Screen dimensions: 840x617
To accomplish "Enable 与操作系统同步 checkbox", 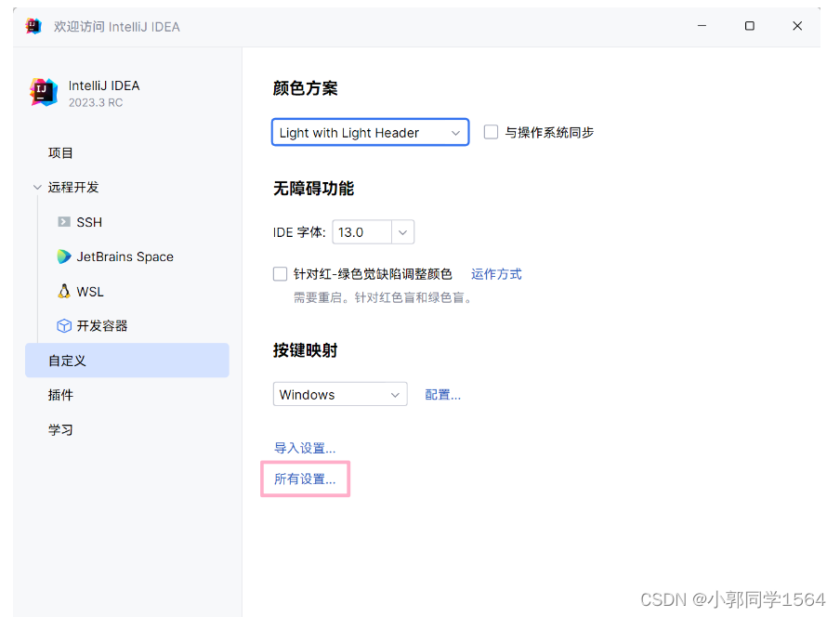I will (x=491, y=132).
